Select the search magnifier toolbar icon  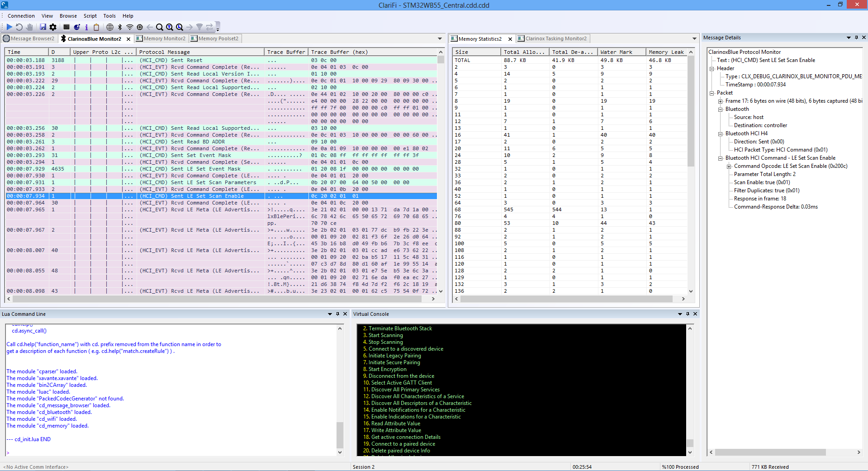pos(159,27)
